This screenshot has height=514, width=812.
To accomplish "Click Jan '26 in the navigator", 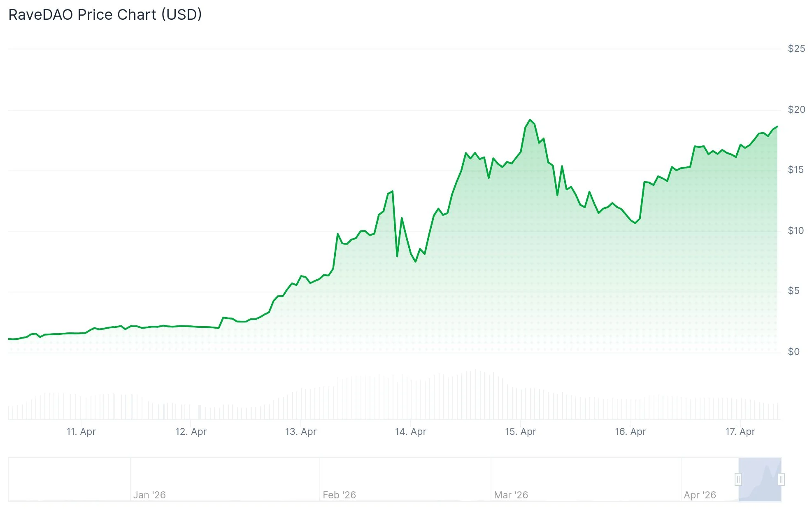I will pos(149,495).
